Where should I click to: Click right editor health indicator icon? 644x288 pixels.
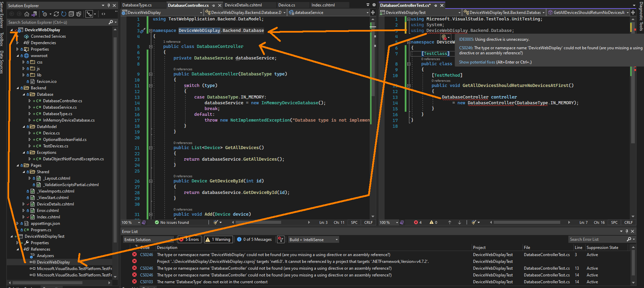pos(402,222)
